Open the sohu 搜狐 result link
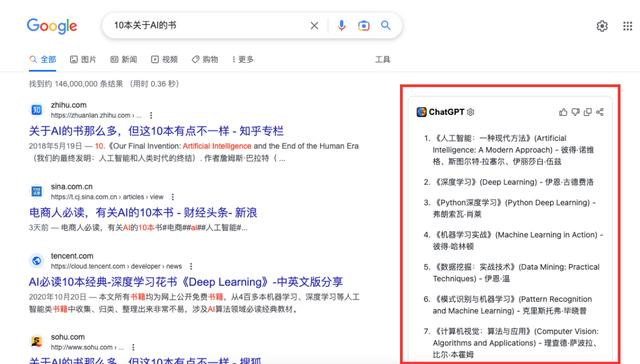Screen dimensions: 640x364 [145, 360]
